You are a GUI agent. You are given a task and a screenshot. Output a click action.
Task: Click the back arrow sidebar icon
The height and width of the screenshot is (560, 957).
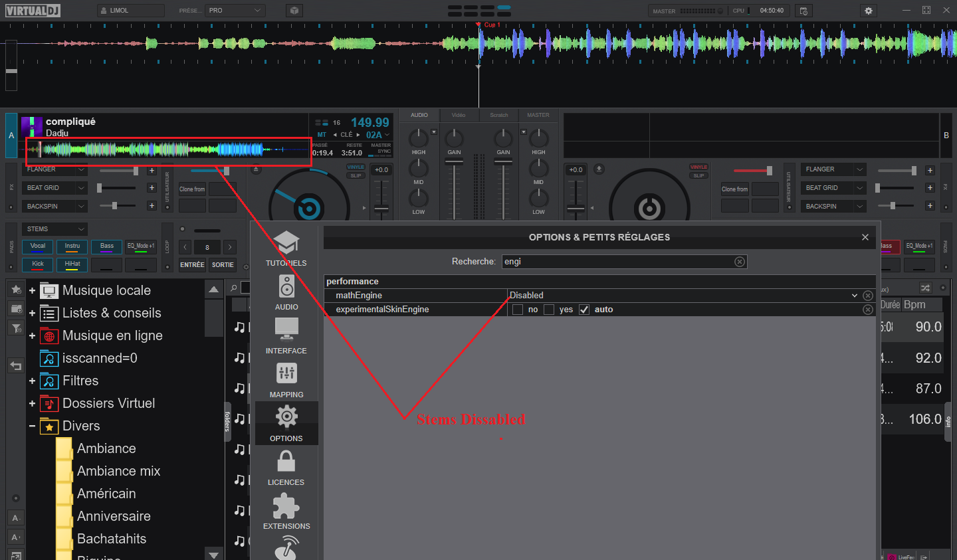(x=16, y=366)
